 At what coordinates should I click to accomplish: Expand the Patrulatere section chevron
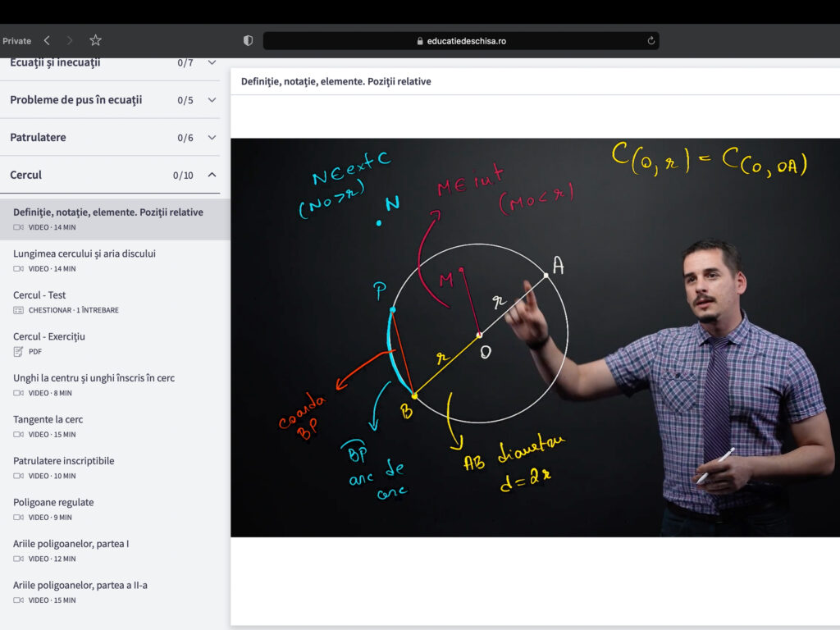click(212, 138)
